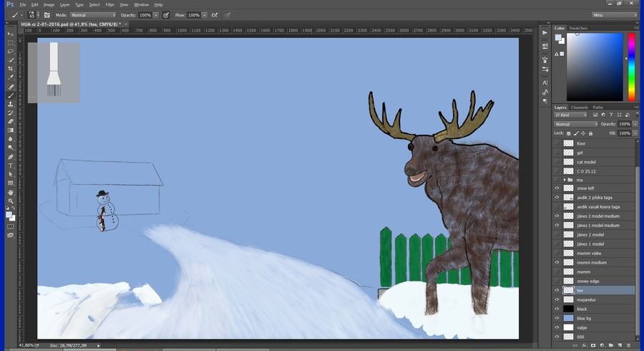Screen dimensions: 644x351
Task: Select the Pen tool
Action: point(11,157)
